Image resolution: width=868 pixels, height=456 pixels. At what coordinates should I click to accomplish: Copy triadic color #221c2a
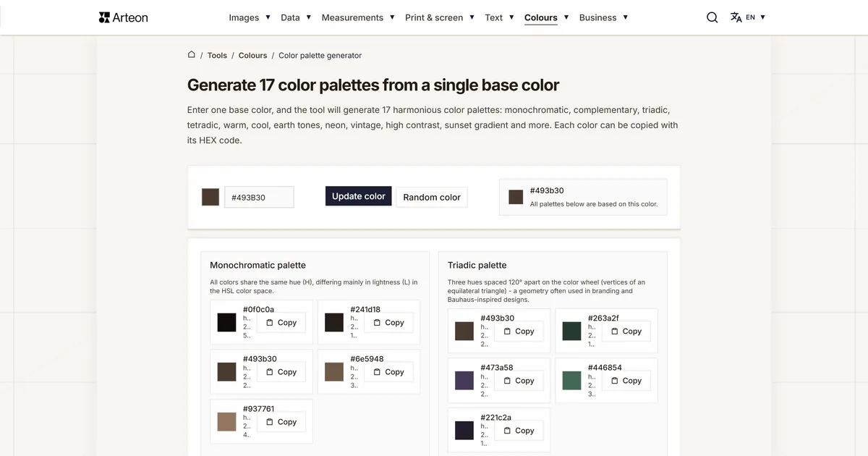coord(519,431)
